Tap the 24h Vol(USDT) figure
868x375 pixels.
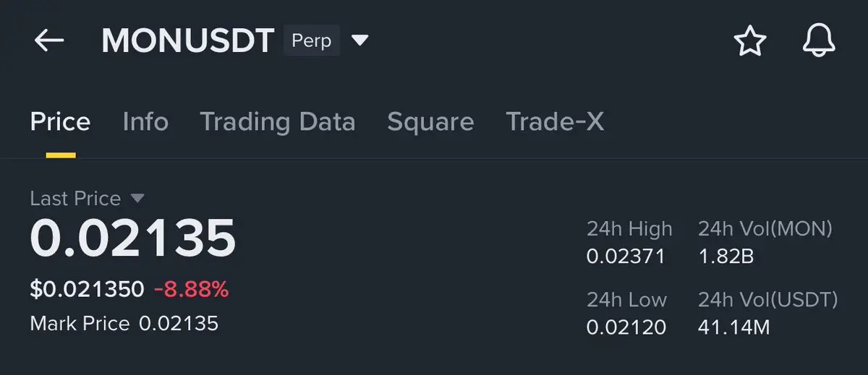tap(733, 327)
